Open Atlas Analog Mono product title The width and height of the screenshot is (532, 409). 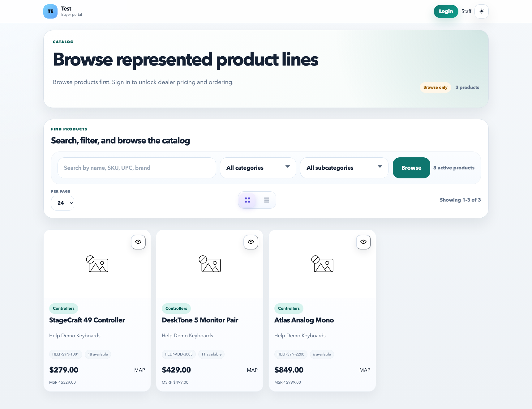coord(304,320)
